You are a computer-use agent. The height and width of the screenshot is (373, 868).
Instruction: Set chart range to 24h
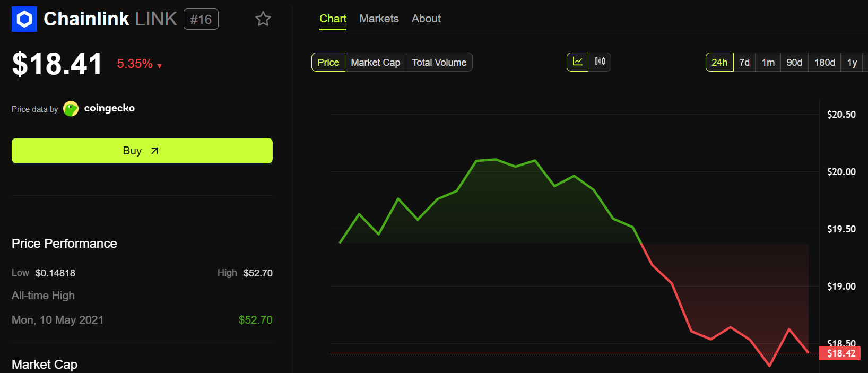(x=719, y=62)
